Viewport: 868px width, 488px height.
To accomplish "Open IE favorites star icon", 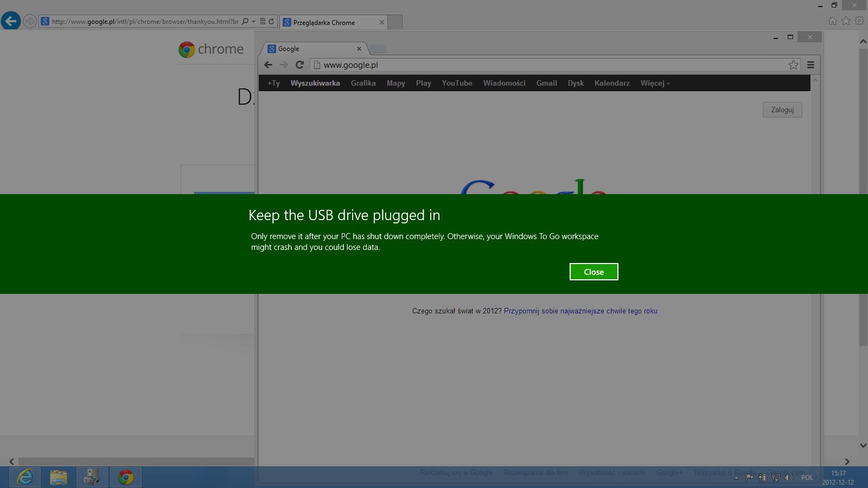I will coord(846,21).
